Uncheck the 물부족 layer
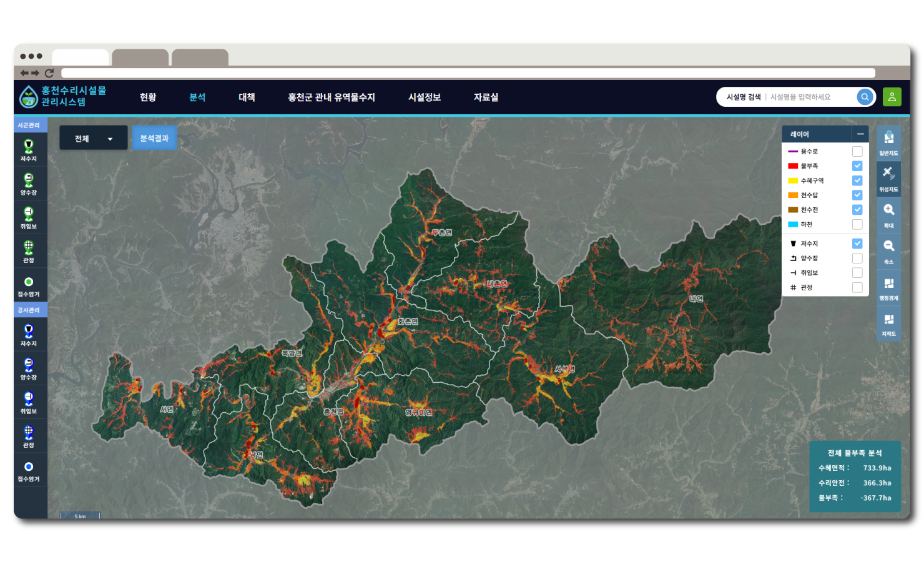The image size is (924, 562). (857, 166)
